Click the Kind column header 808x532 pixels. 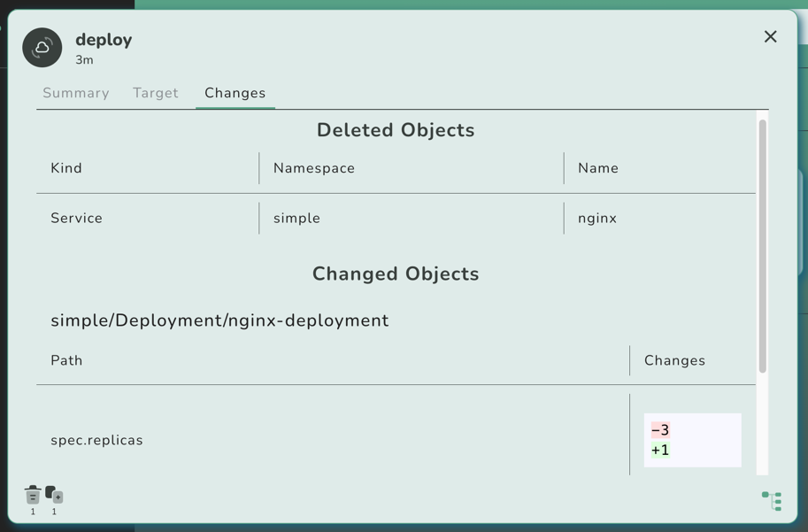tap(66, 168)
